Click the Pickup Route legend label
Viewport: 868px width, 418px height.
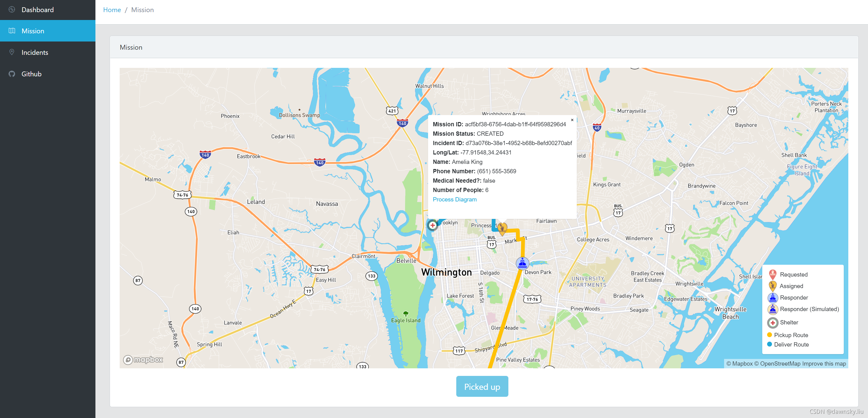pos(791,335)
